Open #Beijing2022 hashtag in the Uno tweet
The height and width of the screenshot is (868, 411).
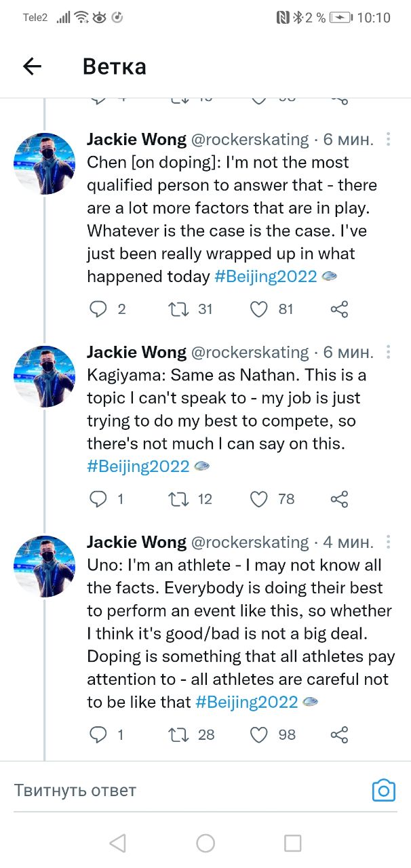click(247, 701)
